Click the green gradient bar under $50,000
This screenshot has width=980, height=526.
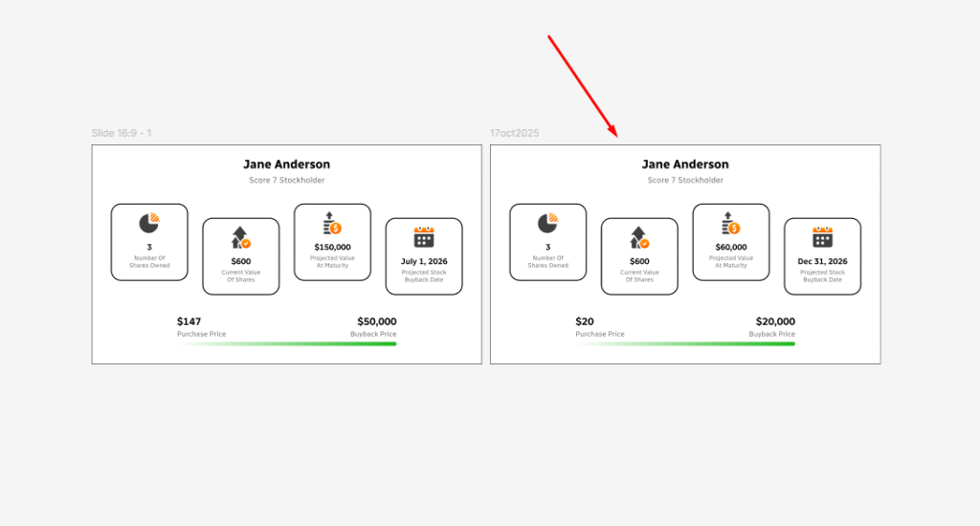tap(287, 343)
